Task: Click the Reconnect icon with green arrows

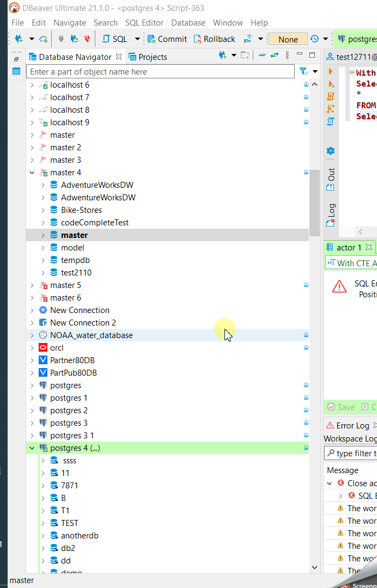Action: 74,39
